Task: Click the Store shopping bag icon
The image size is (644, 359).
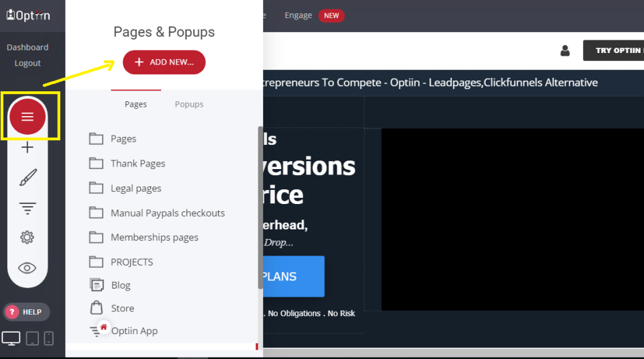Action: point(97,307)
